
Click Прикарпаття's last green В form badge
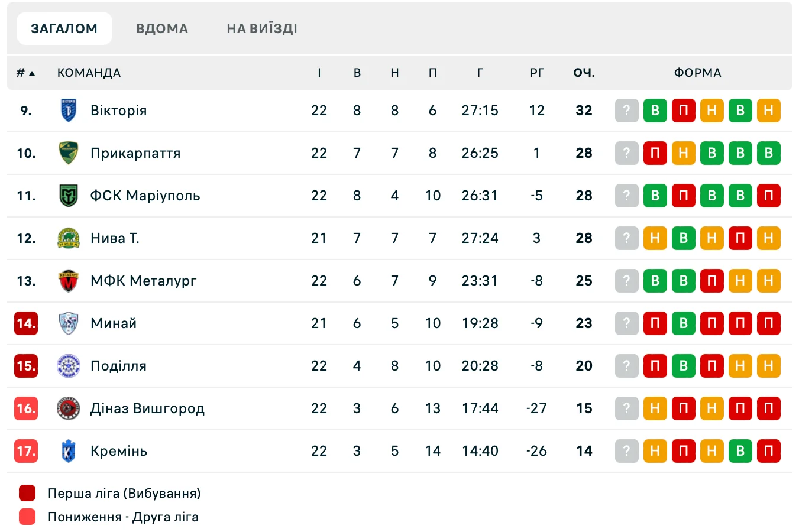[x=768, y=153]
